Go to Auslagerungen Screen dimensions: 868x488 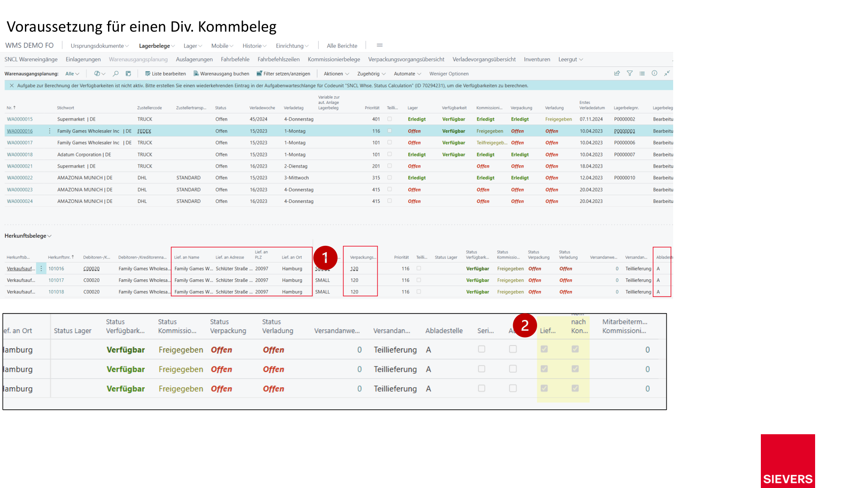(194, 59)
